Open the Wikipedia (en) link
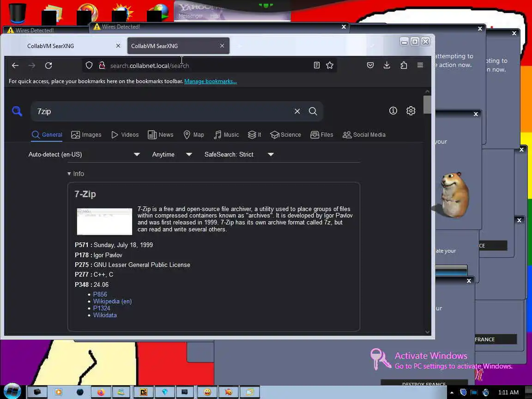The image size is (532, 399). (112, 301)
